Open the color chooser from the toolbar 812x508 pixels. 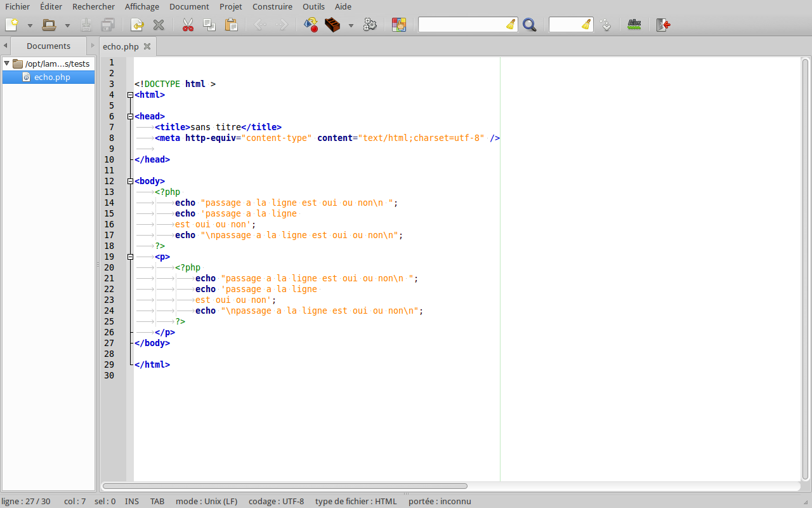pyautogui.click(x=399, y=25)
